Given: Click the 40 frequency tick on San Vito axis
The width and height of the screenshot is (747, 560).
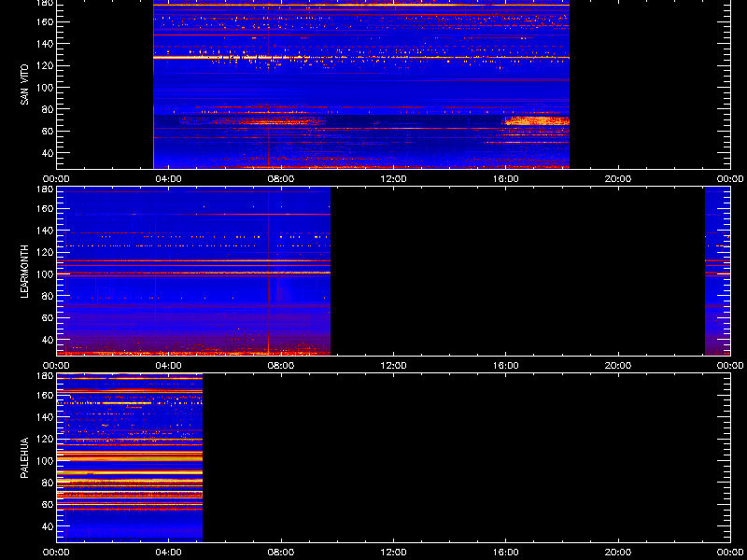Looking at the screenshot, I should pos(48,153).
